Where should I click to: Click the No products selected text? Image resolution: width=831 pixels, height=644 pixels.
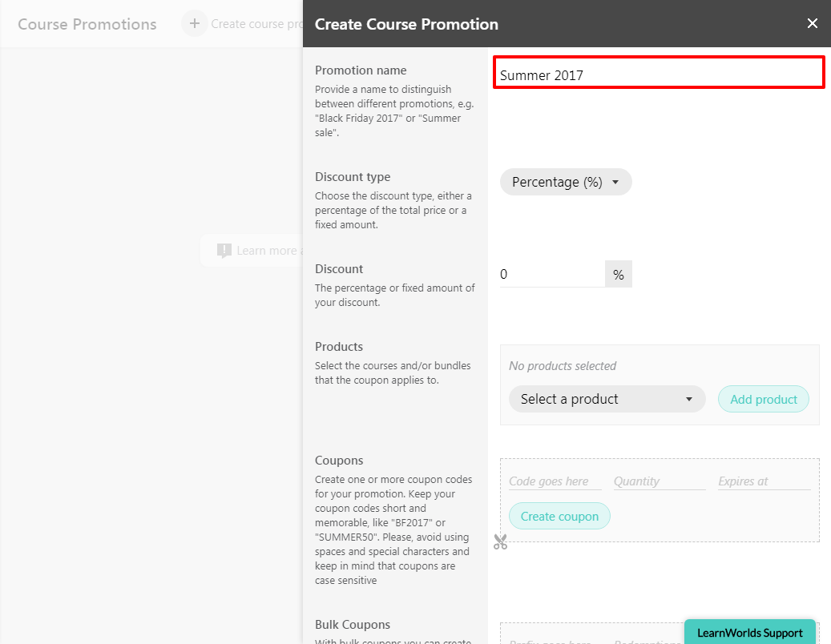563,366
